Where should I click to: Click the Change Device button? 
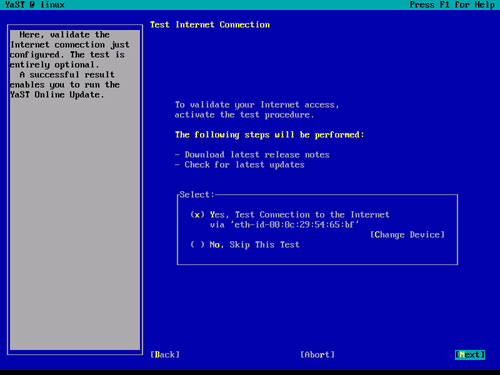pos(407,235)
